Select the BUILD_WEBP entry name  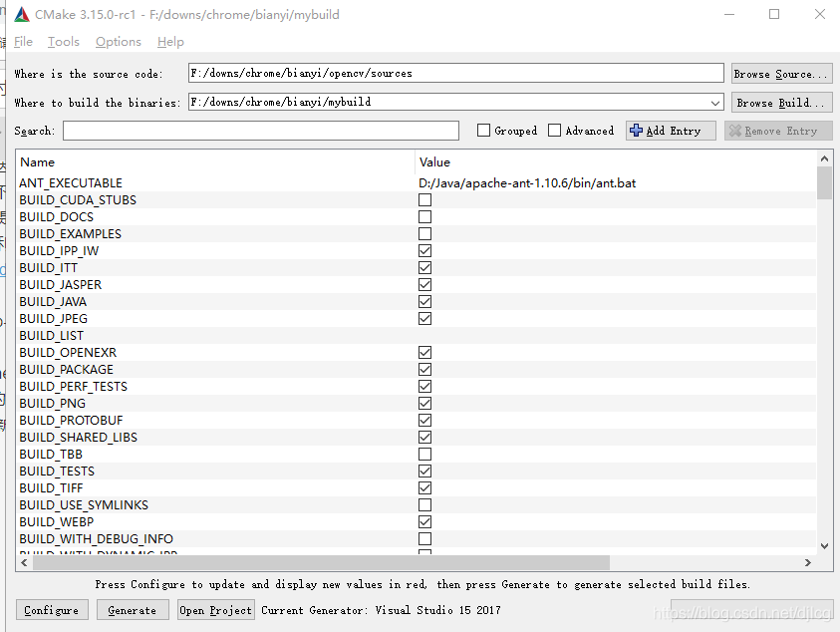pyautogui.click(x=57, y=522)
